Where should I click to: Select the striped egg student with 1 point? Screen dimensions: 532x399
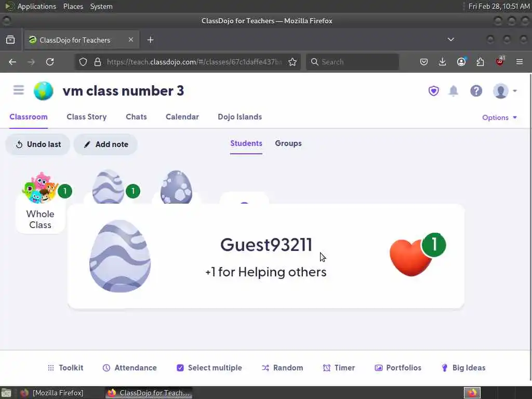click(x=109, y=187)
